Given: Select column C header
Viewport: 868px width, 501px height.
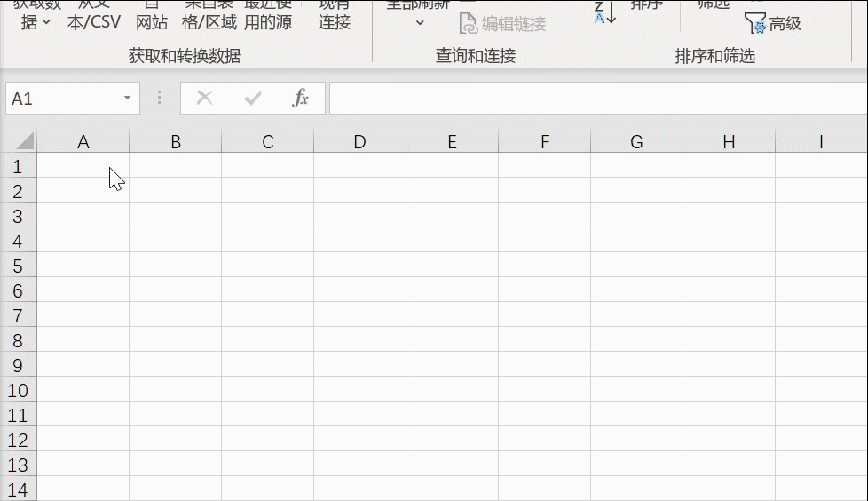Looking at the screenshot, I should (268, 141).
